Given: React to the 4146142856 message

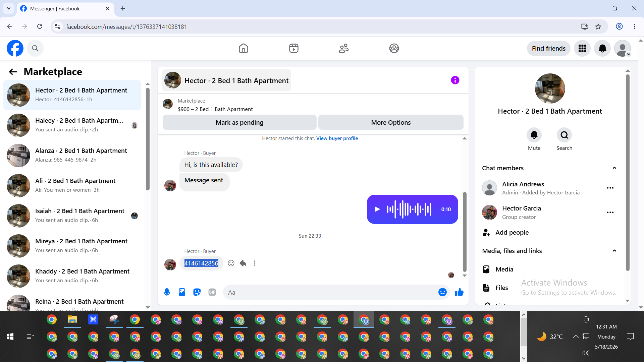Looking at the screenshot, I should pos(231,263).
